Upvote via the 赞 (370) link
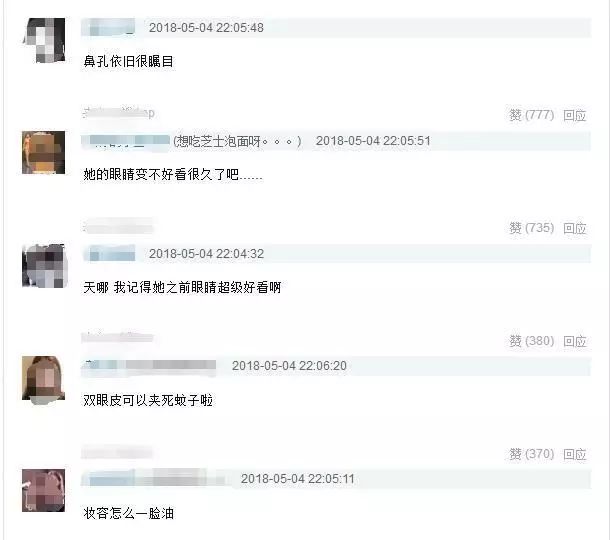The image size is (610, 540). point(531,454)
